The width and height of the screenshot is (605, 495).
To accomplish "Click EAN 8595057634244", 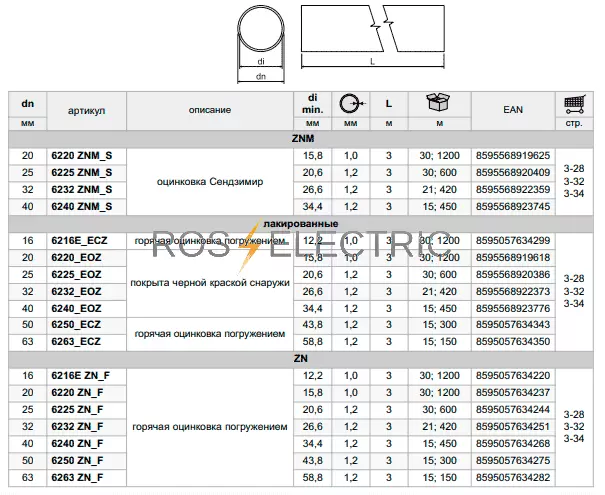I will (513, 409).
